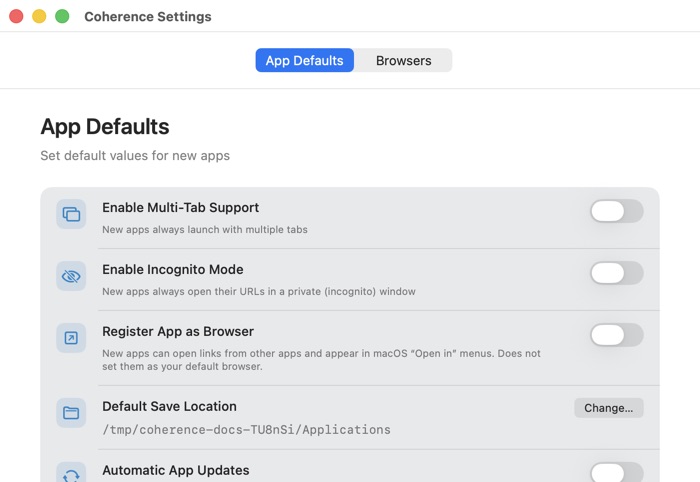Close the Coherence Settings window

tap(16, 17)
